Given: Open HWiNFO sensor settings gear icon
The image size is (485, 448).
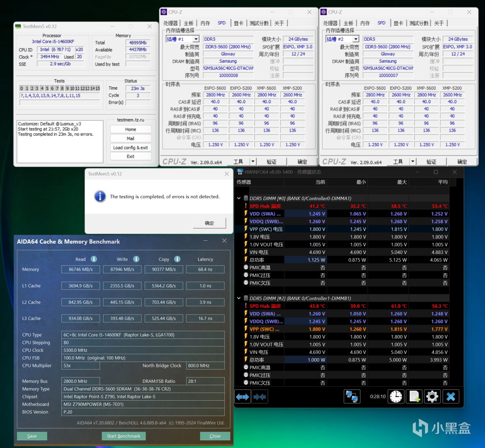Looking at the screenshot, I should (432, 397).
